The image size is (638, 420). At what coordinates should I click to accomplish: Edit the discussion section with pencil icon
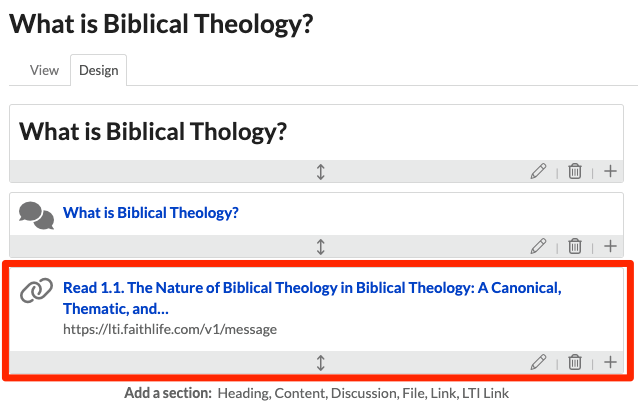pos(538,246)
